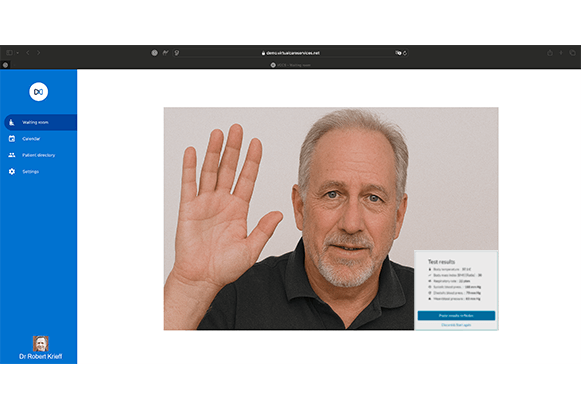Image resolution: width=581 pixels, height=409 pixels.
Task: Click the browser share icon
Action: [x=550, y=53]
